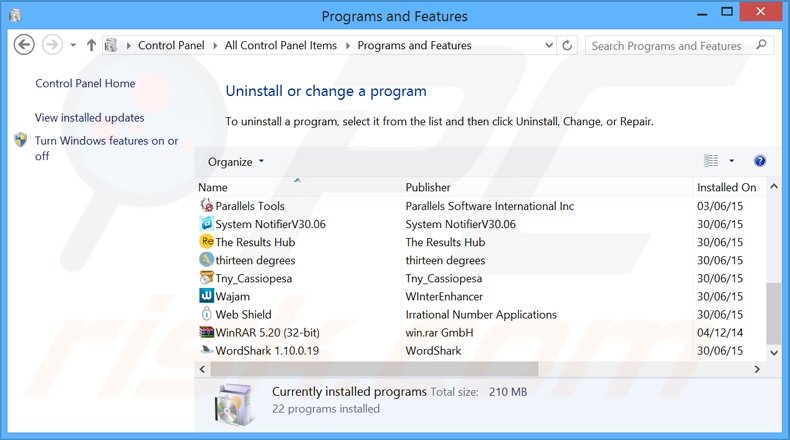The image size is (790, 440).
Task: Click the installed programs disc icon
Action: [234, 405]
